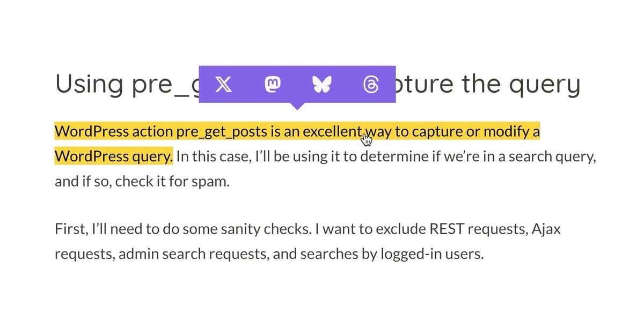Click the Bluesky butterfly share icon
Viewport: 644px width, 313px height.
pos(321,84)
